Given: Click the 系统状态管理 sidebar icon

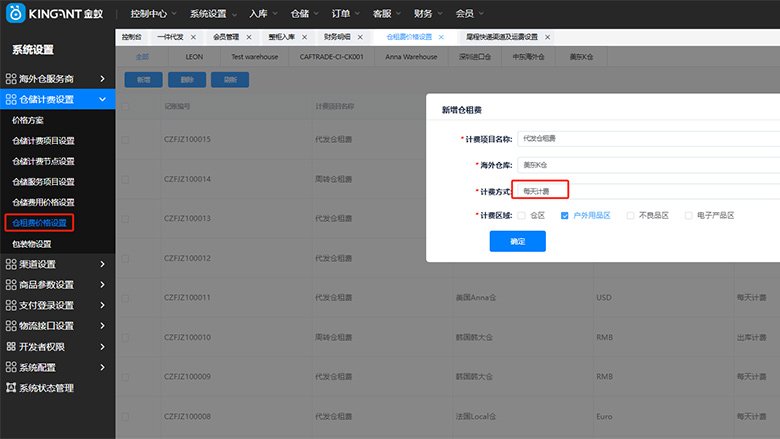Looking at the screenshot, I should tap(11, 387).
